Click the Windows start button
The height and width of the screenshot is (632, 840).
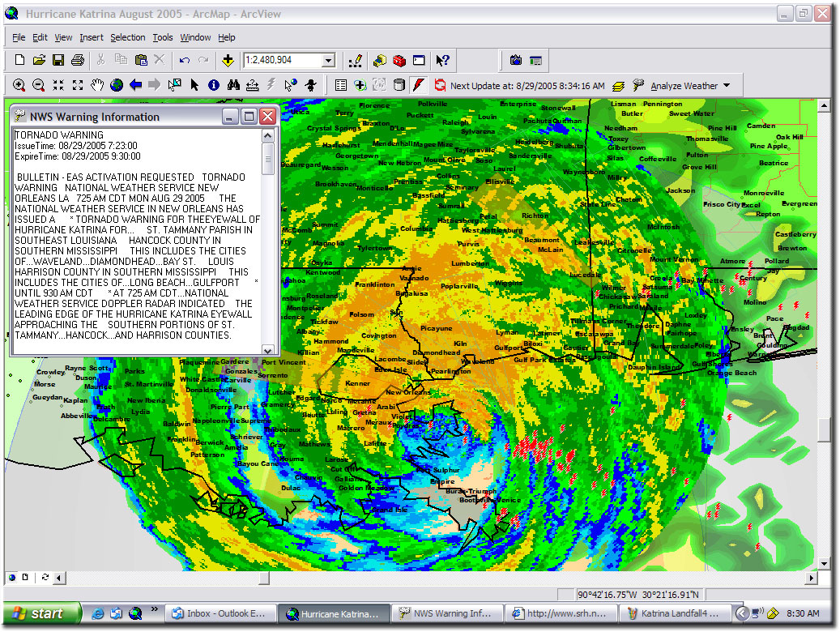click(x=42, y=613)
